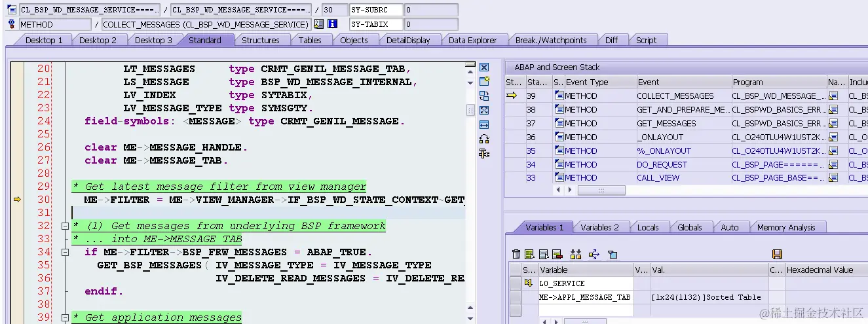Close the source code tool via X icon

pos(484,67)
